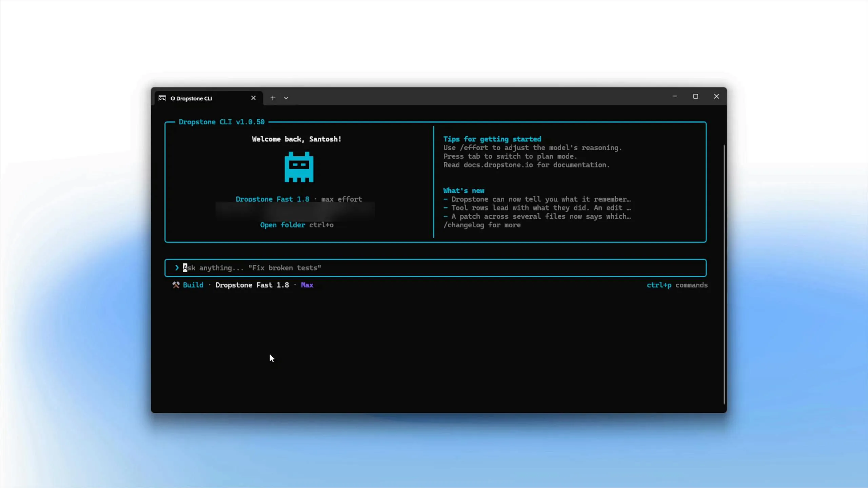868x488 pixels.
Task: Open a new terminal tab with plus button
Action: pyautogui.click(x=273, y=98)
